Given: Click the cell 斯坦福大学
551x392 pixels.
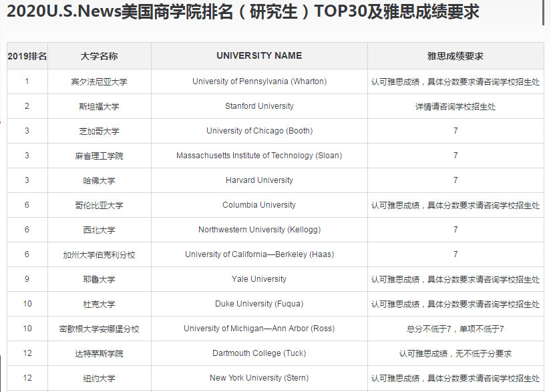Looking at the screenshot, I should (99, 106).
